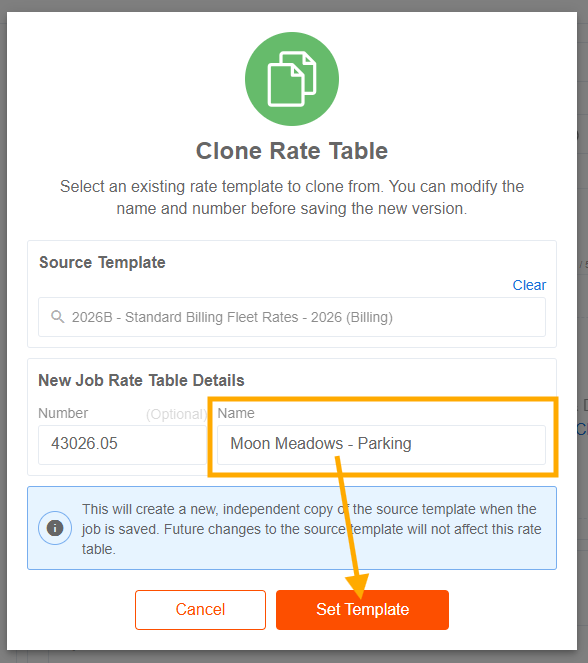588x663 pixels.
Task: Click the blue informational banner text
Action: [x=312, y=529]
